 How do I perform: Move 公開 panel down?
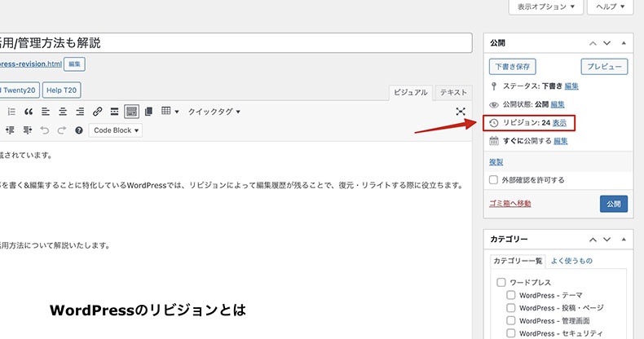[607, 43]
